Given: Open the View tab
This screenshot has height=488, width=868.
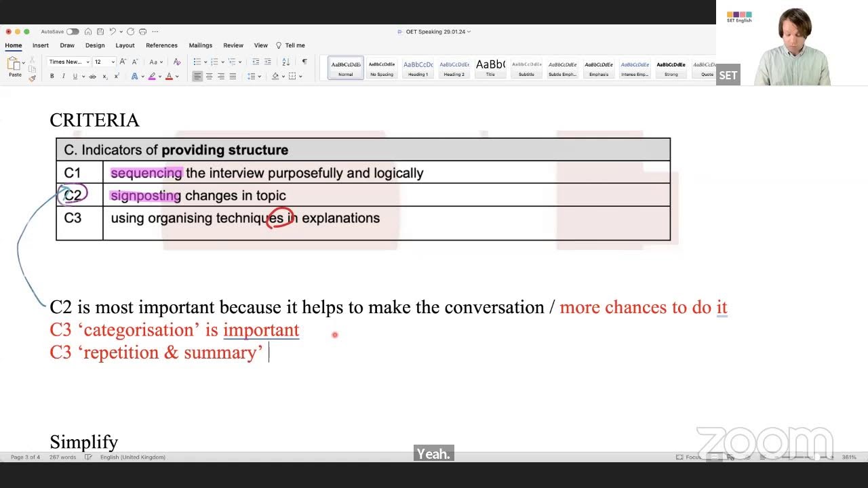Looking at the screenshot, I should click(x=261, y=45).
